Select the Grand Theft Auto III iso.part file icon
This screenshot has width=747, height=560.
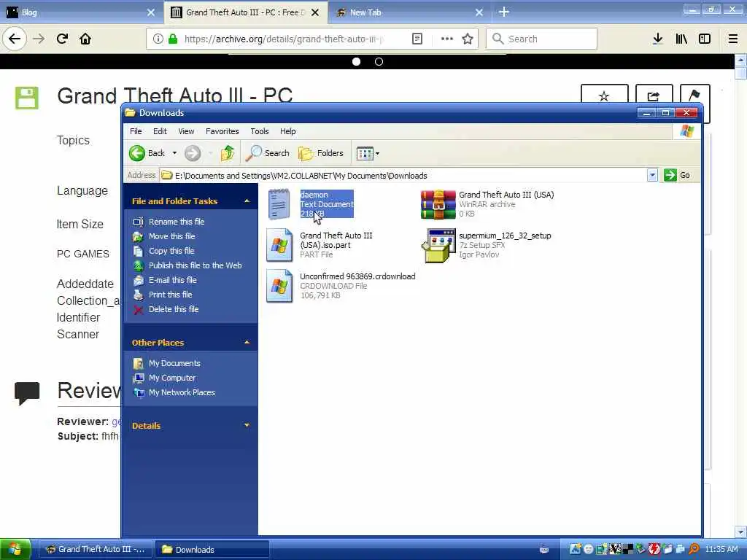279,245
